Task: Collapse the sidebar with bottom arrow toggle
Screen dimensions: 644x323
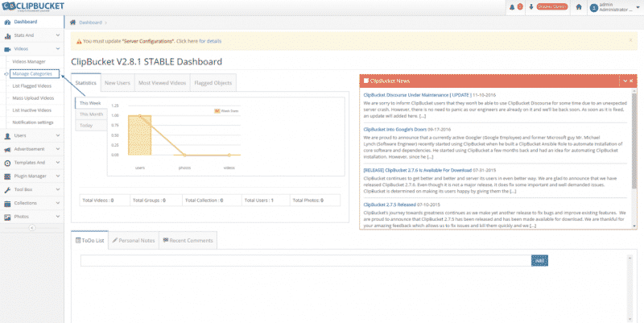Action: [31, 229]
